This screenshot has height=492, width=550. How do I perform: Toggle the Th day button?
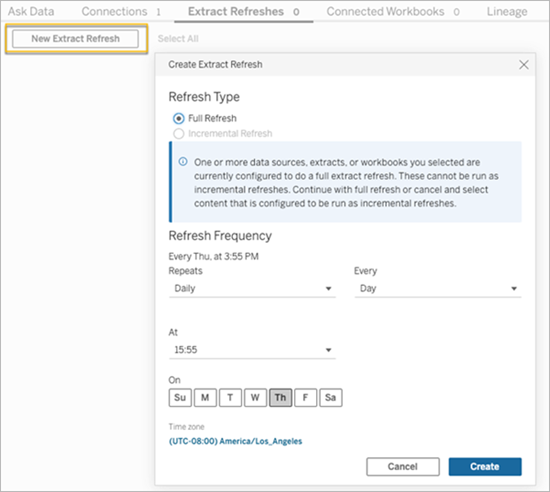(280, 397)
